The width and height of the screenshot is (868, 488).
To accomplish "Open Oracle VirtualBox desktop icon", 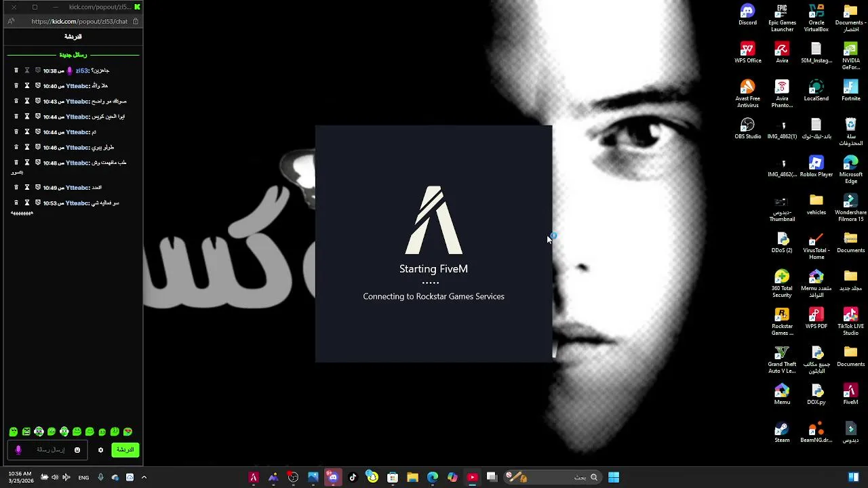I will pyautogui.click(x=816, y=18).
